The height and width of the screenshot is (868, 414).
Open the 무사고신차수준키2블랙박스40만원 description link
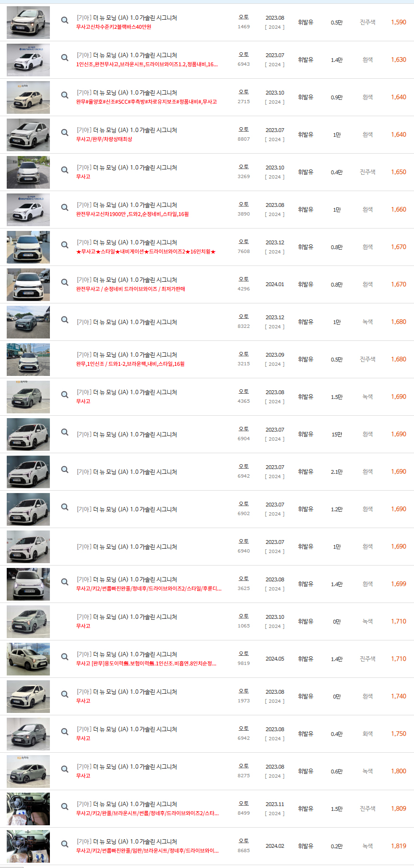coord(114,27)
